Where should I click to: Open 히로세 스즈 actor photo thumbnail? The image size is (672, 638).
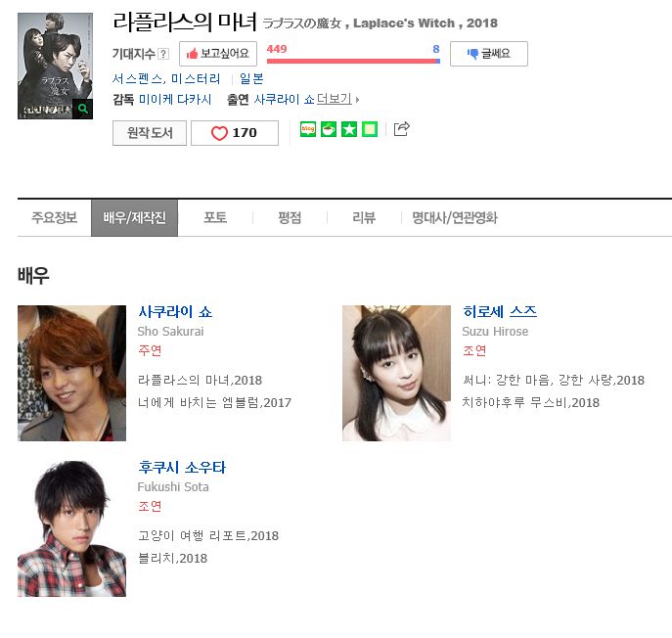396,373
